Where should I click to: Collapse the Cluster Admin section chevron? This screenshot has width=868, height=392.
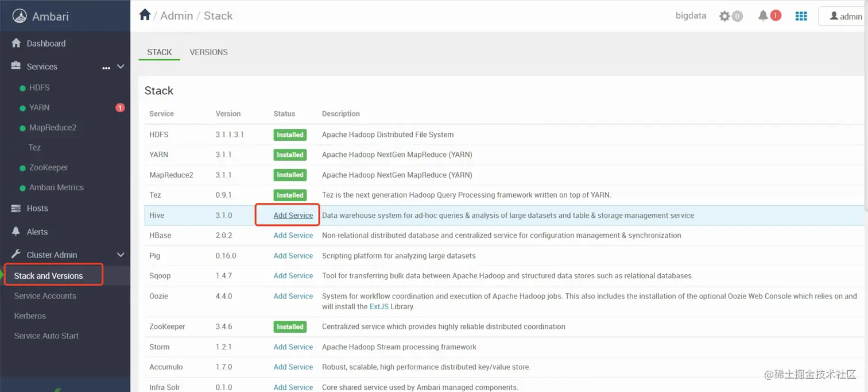point(121,255)
